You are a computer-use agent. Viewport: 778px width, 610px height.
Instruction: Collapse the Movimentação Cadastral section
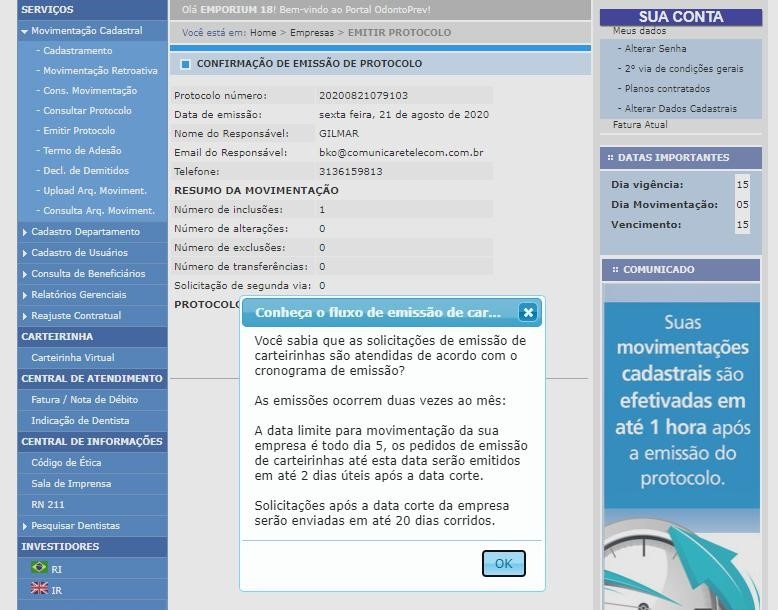tap(24, 31)
